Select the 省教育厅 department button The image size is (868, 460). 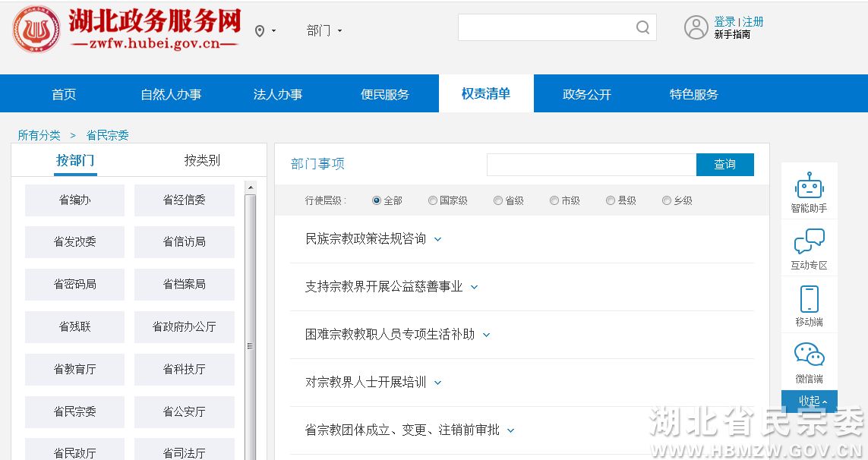pyautogui.click(x=74, y=370)
